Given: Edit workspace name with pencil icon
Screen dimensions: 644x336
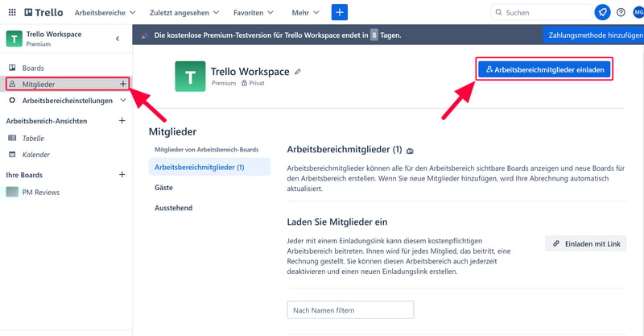Looking at the screenshot, I should point(298,72).
